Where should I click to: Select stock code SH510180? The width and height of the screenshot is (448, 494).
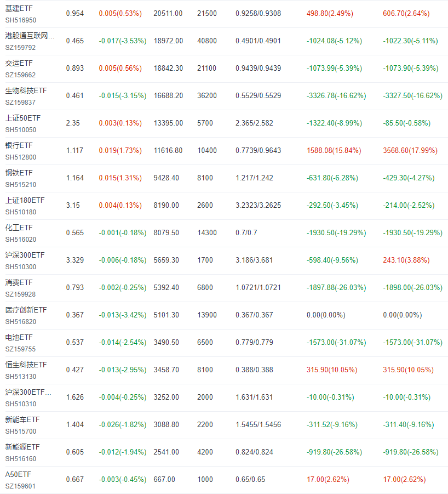(x=21, y=212)
